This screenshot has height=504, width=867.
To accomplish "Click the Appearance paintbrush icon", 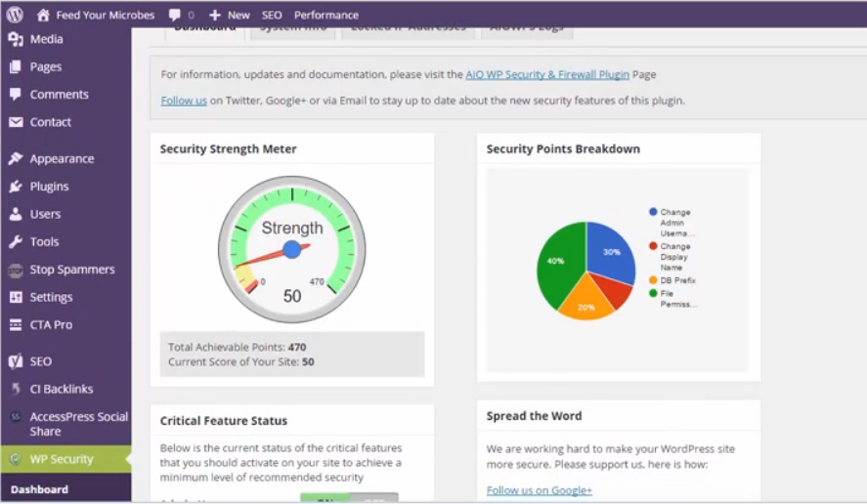I will (16, 158).
